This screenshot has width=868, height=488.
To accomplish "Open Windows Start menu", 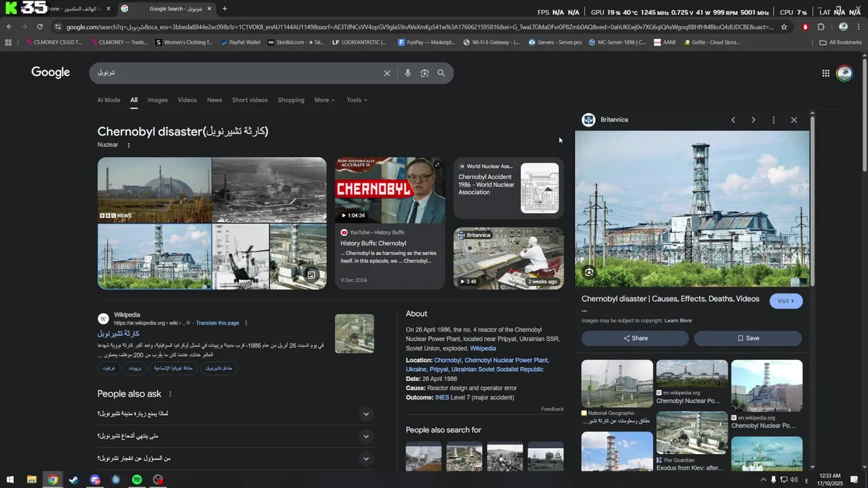I will 10,480.
